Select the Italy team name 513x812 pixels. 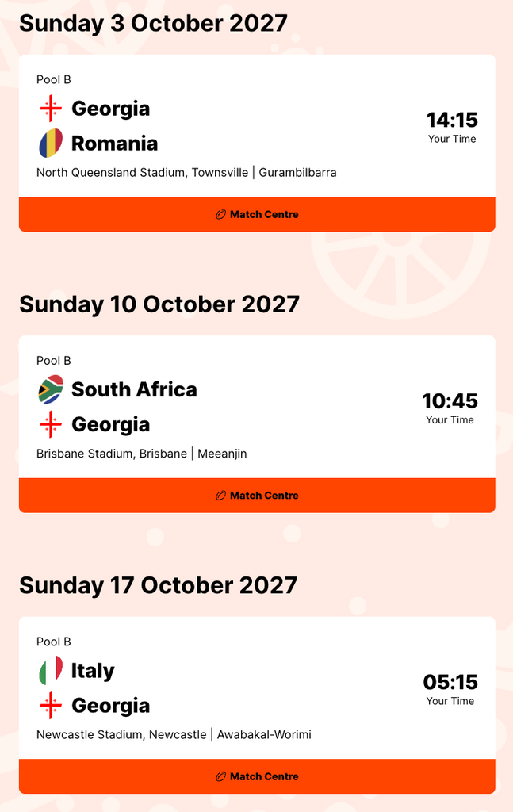93,671
